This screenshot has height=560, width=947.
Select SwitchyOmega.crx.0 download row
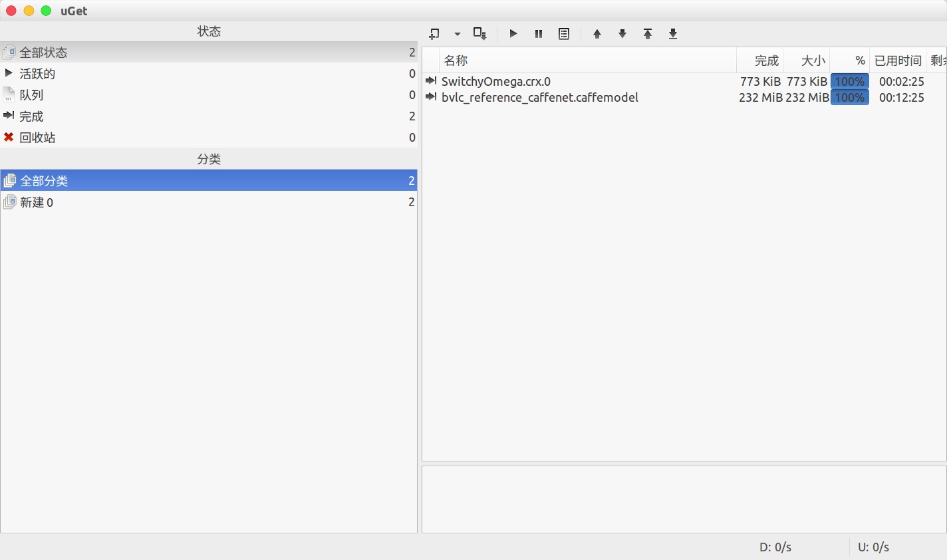(684, 81)
